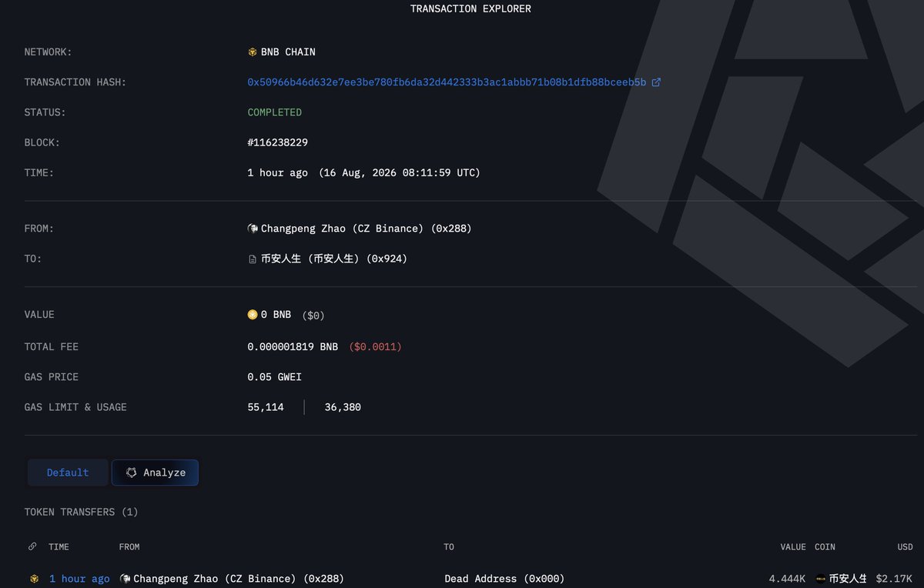Screen dimensions: 924x588
Task: Click the BNB CHAIN network name
Action: 288,52
